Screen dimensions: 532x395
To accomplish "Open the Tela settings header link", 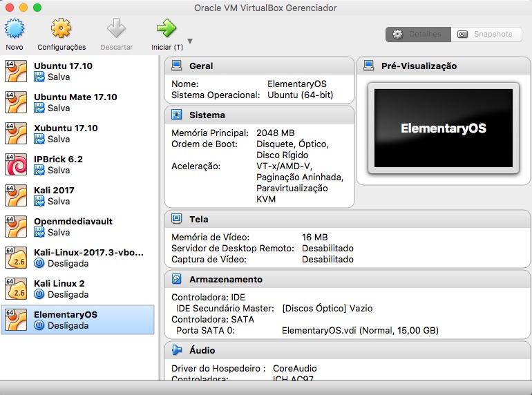I will 199,220.
